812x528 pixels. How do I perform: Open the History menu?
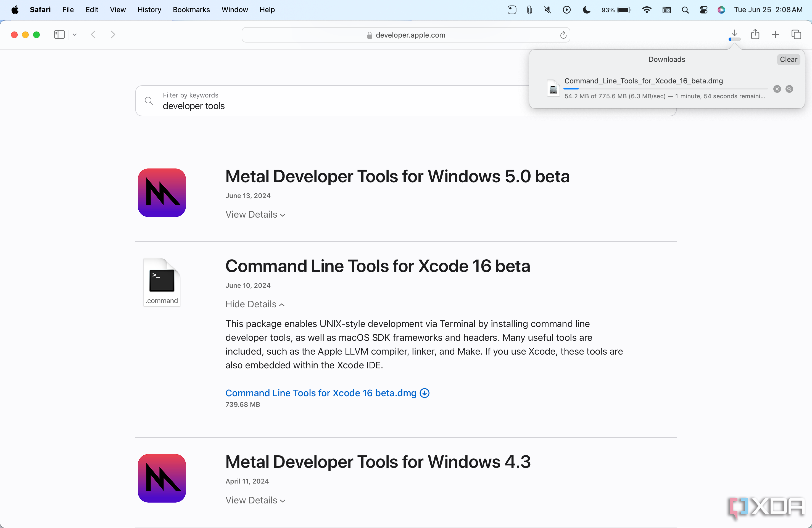(x=149, y=10)
